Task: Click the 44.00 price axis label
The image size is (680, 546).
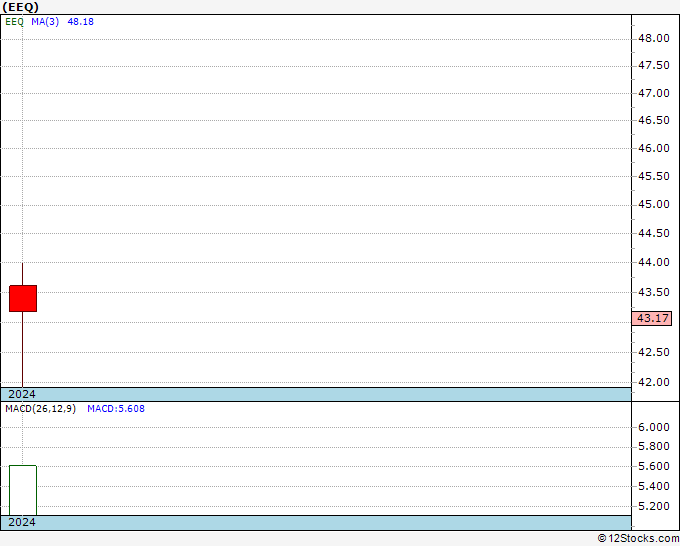Action: pyautogui.click(x=654, y=262)
